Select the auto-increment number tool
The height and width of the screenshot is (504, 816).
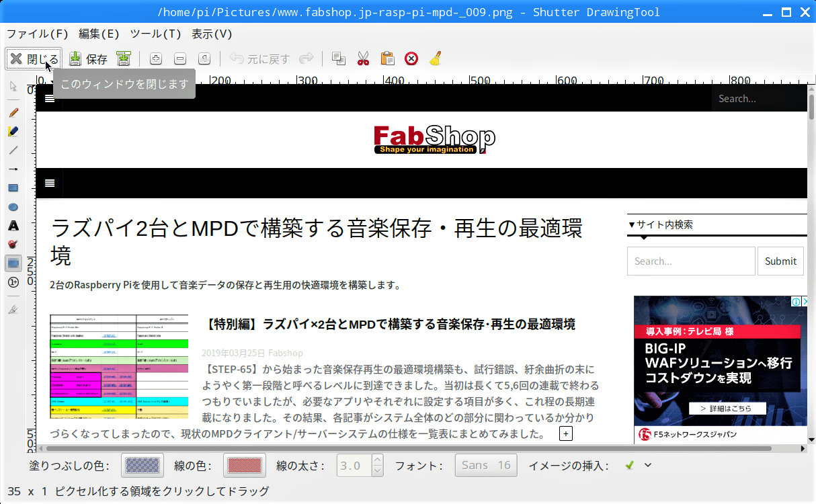point(13,282)
